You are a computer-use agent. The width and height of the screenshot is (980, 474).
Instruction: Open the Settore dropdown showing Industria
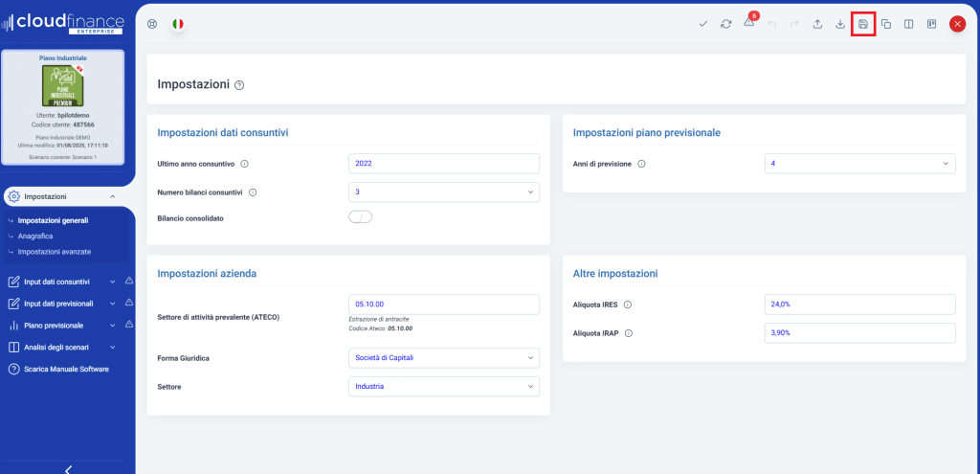coord(444,387)
